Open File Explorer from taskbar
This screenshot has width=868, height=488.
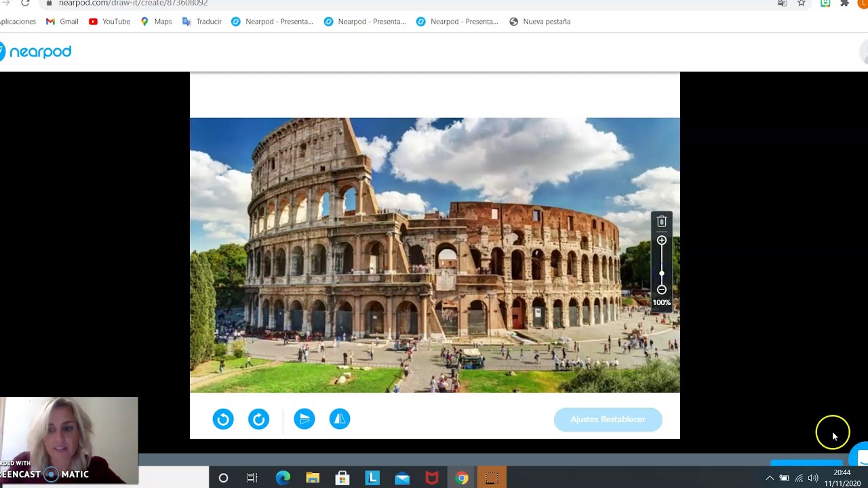pos(313,478)
